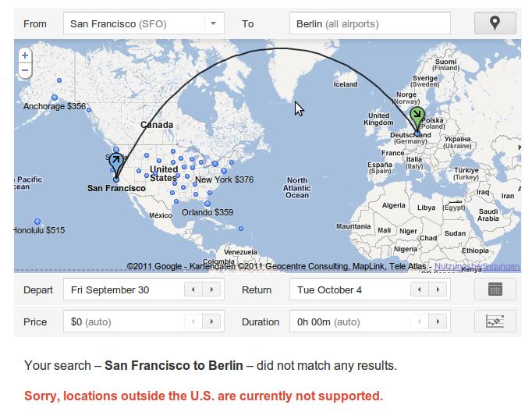Toggle the map pin view button
The height and width of the screenshot is (412, 532).
495,23
